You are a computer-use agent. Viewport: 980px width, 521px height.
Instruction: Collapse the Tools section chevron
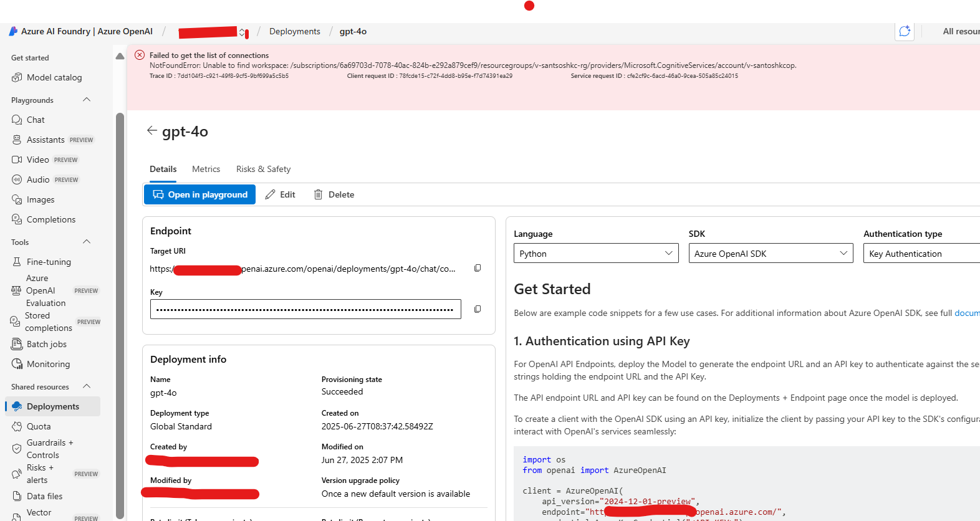[x=87, y=242]
